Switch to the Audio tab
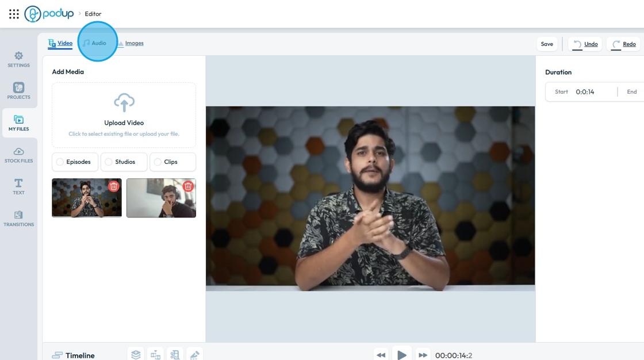Image resolution: width=644 pixels, height=360 pixels. [95, 43]
